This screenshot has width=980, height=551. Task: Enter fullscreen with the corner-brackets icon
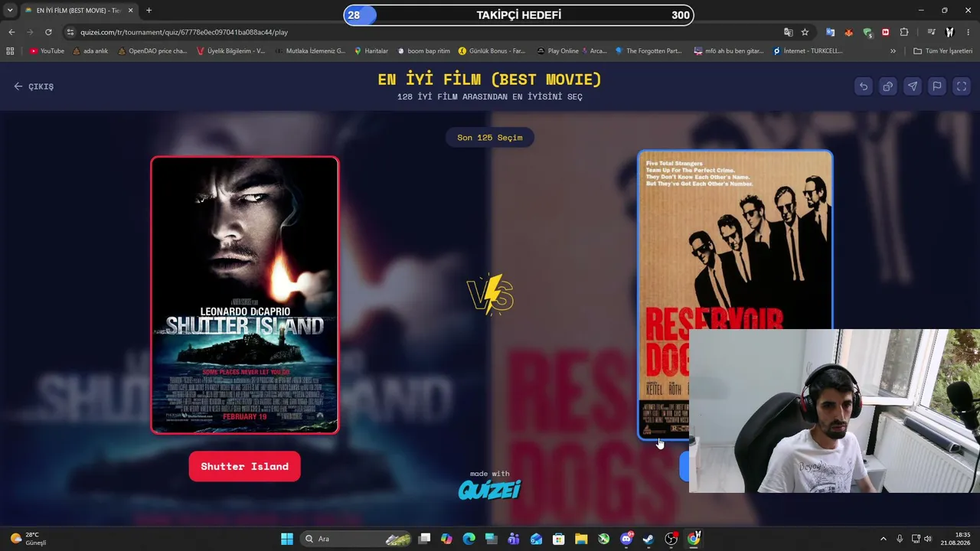(x=962, y=86)
